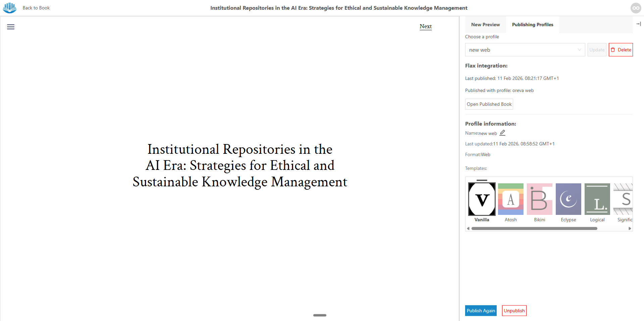
Task: Open the published book
Action: [x=489, y=104]
